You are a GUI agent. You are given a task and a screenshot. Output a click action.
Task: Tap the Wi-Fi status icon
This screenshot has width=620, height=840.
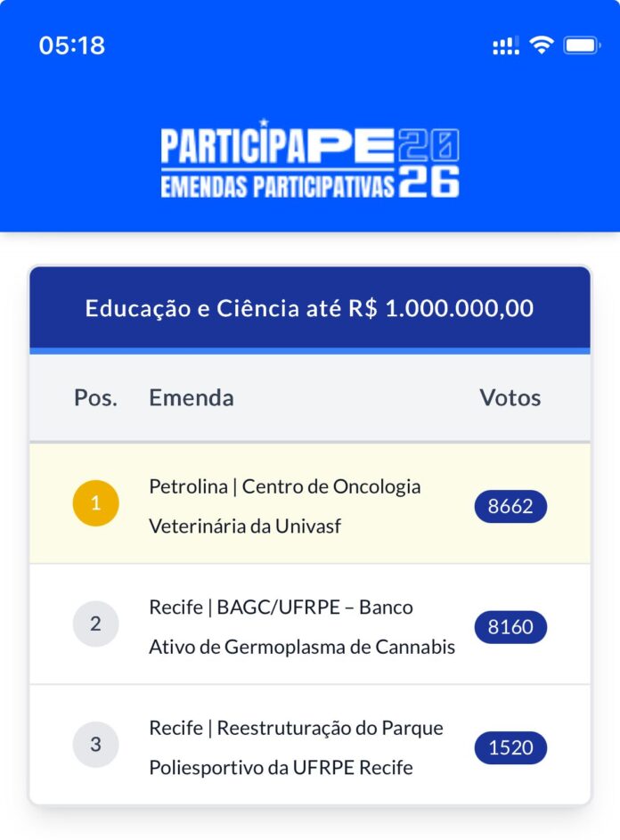[x=541, y=45]
